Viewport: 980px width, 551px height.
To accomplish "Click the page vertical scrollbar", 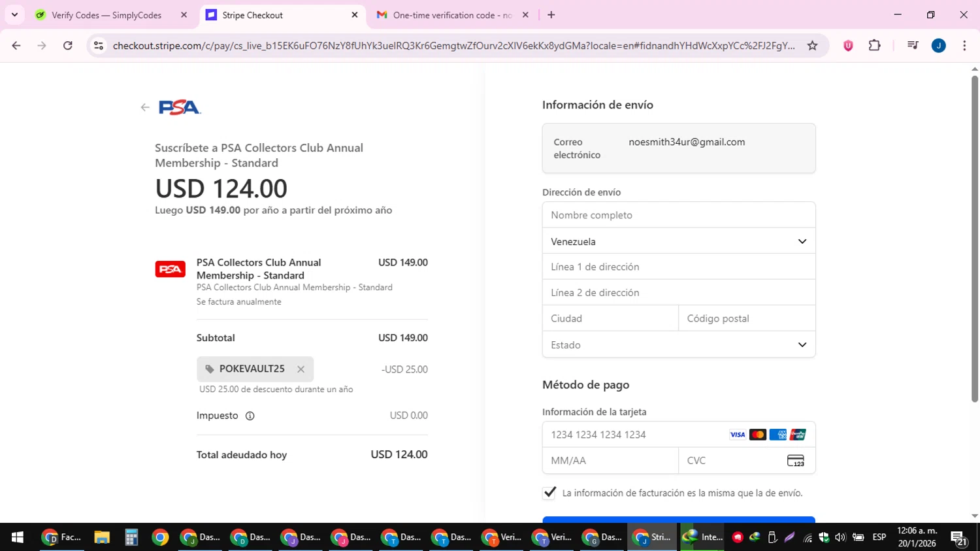I will [975, 239].
